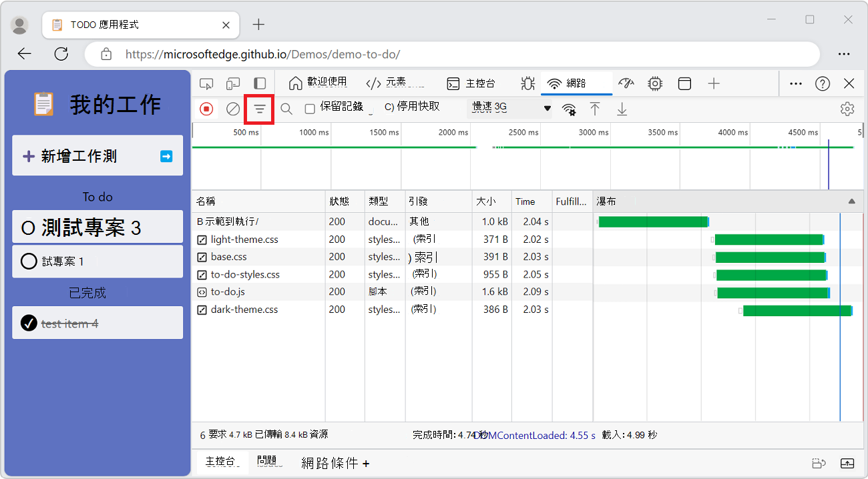This screenshot has height=479, width=868.
Task: Click the green waterfall bar for base.css
Action: [768, 257]
